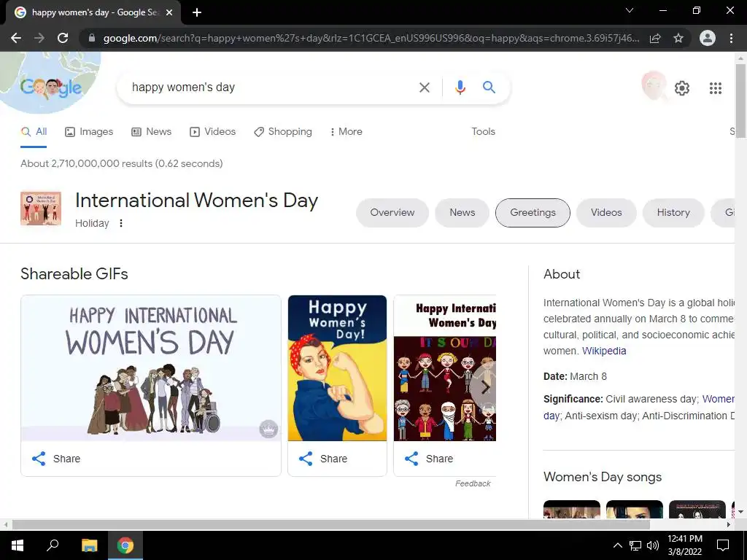
Task: Submit search with magnifier icon
Action: pyautogui.click(x=489, y=87)
